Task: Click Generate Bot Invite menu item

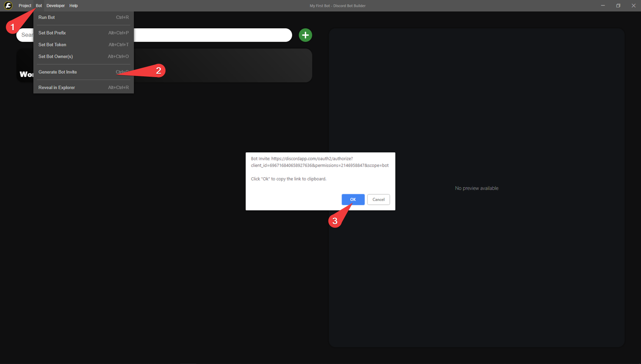Action: pos(84,72)
